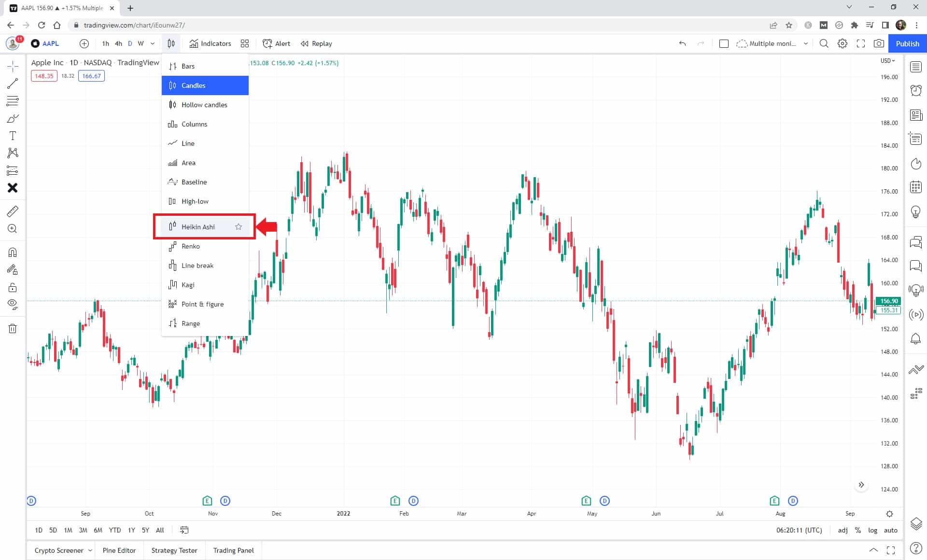Select Heikin Ashi chart type

click(198, 227)
